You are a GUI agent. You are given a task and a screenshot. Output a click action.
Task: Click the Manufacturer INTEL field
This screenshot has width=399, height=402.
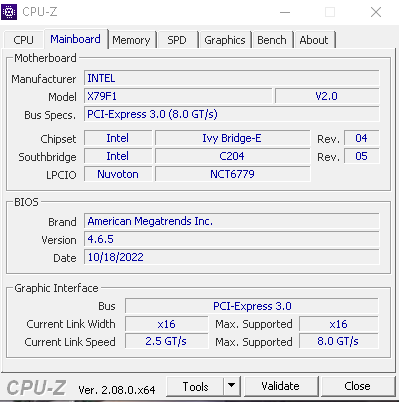click(231, 78)
